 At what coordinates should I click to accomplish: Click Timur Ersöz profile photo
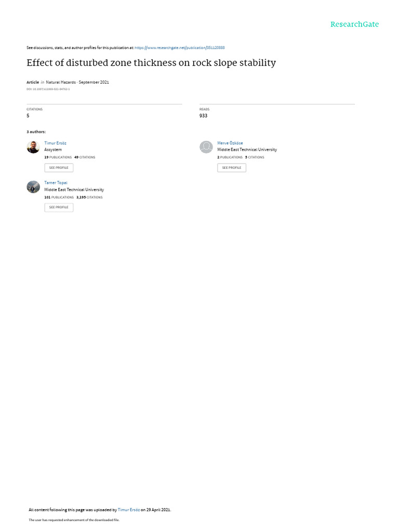point(33,147)
